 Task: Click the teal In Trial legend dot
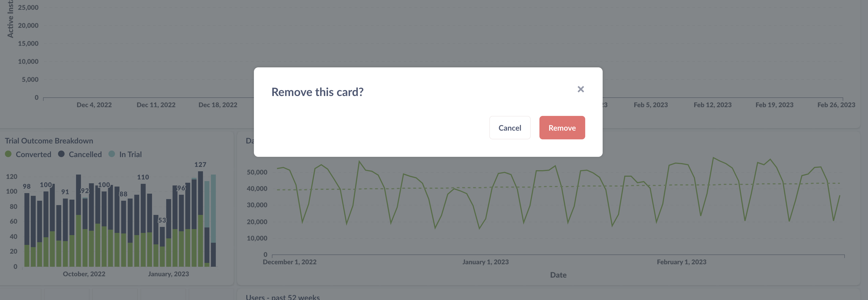pos(112,154)
